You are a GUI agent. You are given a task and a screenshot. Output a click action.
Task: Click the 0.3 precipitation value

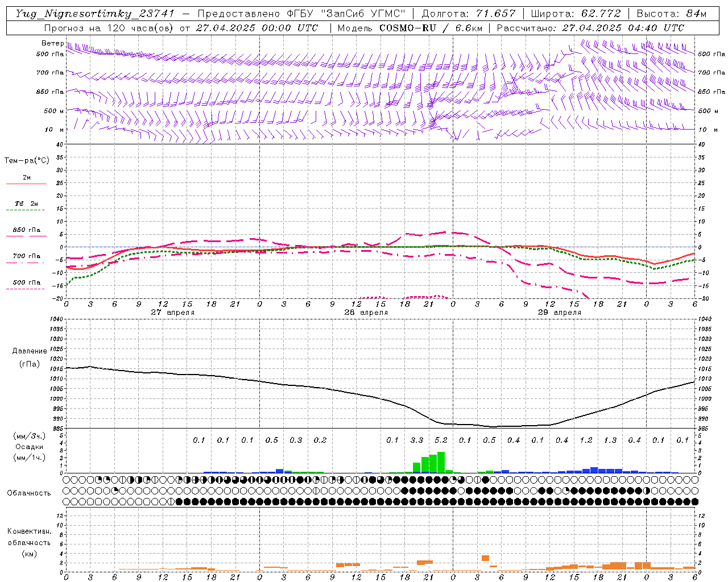click(296, 440)
